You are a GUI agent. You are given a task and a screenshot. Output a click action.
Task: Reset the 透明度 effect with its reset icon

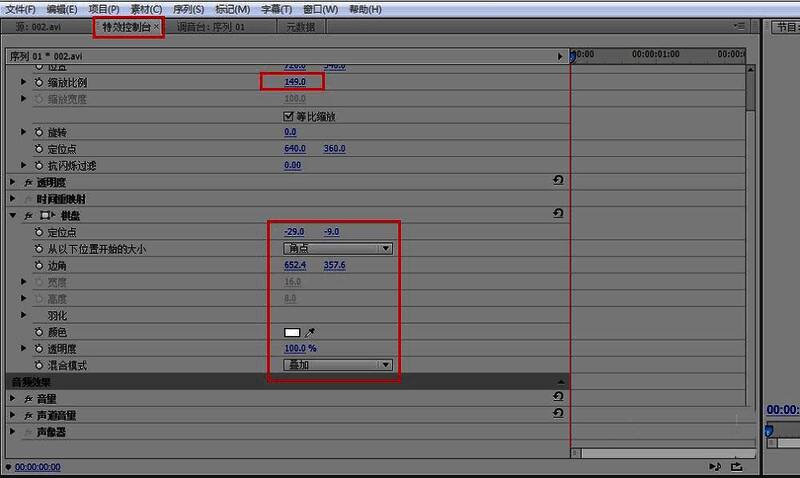pos(557,181)
